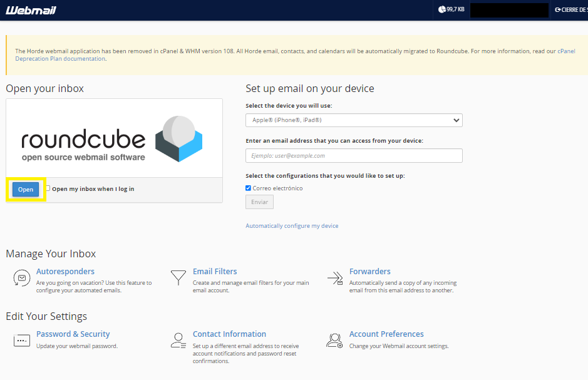Click the email address input field
The image size is (588, 380).
coord(354,156)
